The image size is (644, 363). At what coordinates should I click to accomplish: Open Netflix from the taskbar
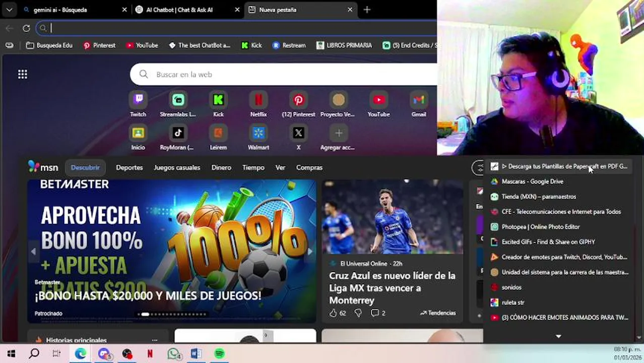coord(150,354)
